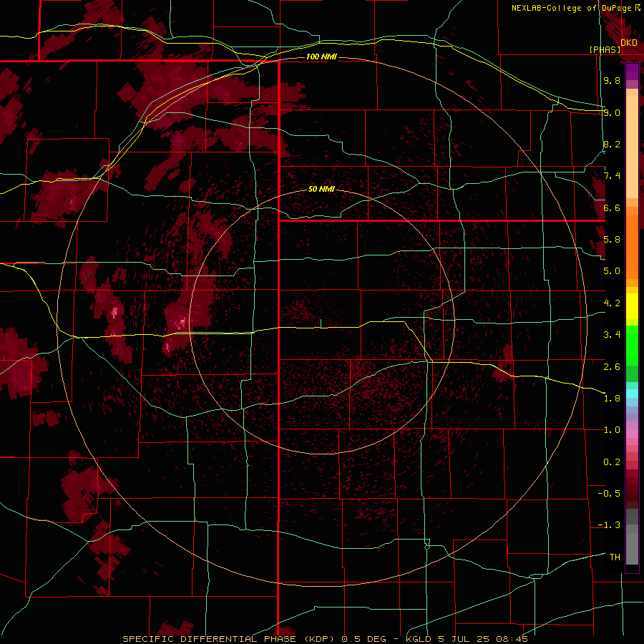Click the 100 NMI range ring label
The width and height of the screenshot is (644, 644).
[321, 57]
